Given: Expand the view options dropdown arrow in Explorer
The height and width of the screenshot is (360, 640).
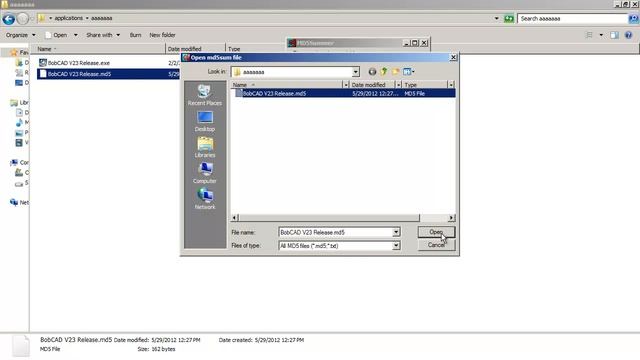Looking at the screenshot, I should point(601,35).
